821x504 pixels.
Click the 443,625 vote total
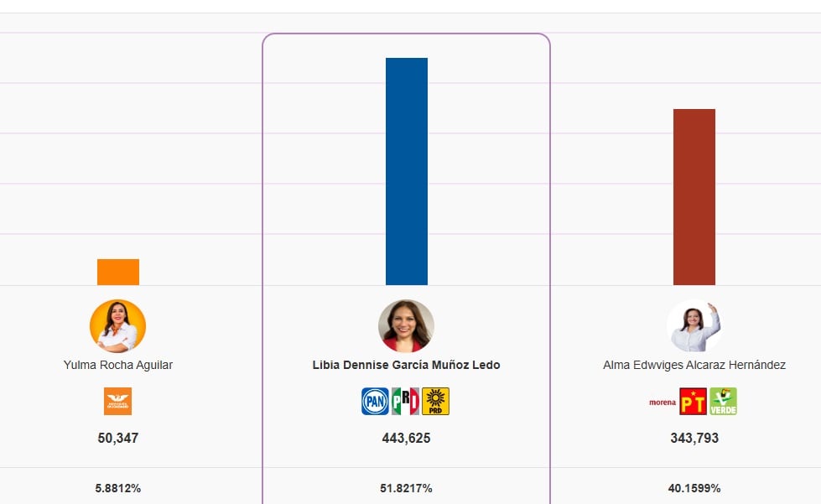tap(406, 438)
